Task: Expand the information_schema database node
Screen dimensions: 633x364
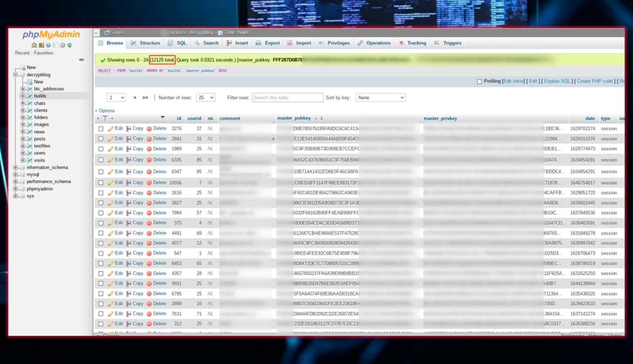Action: tap(16, 168)
